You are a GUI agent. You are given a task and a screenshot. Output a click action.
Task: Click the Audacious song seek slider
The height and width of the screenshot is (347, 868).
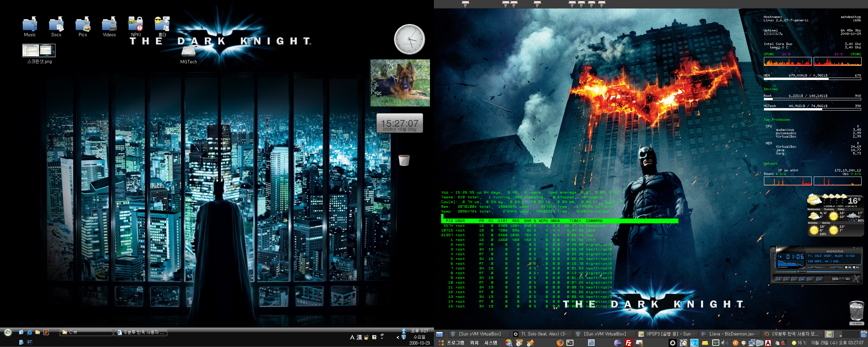point(817,271)
